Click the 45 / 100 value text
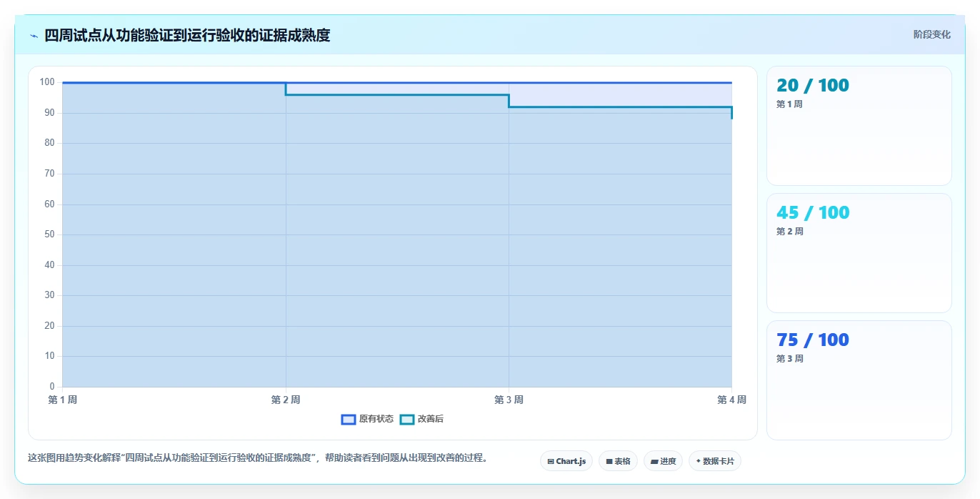 coord(813,213)
